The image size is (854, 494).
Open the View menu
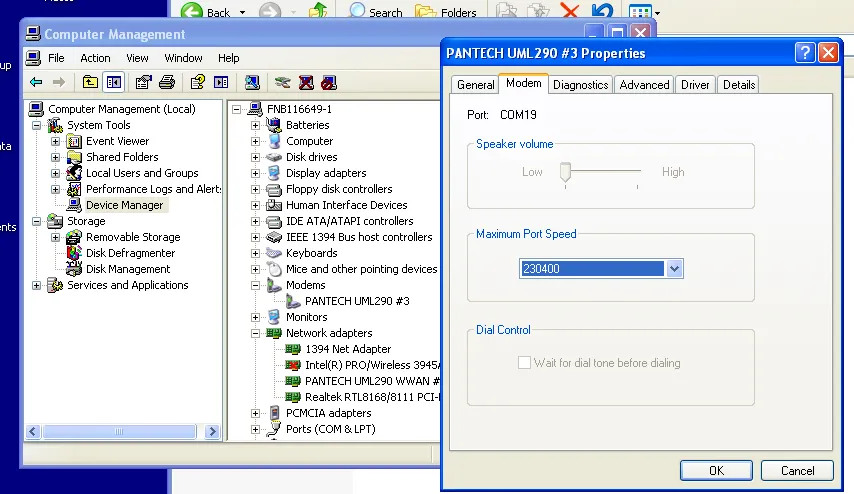click(137, 58)
